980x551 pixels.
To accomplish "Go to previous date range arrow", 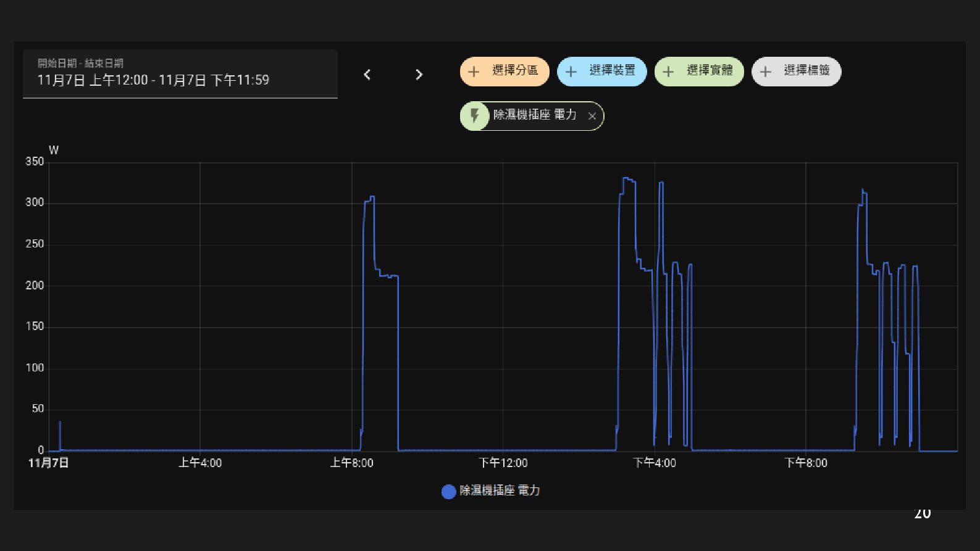I will click(x=367, y=75).
